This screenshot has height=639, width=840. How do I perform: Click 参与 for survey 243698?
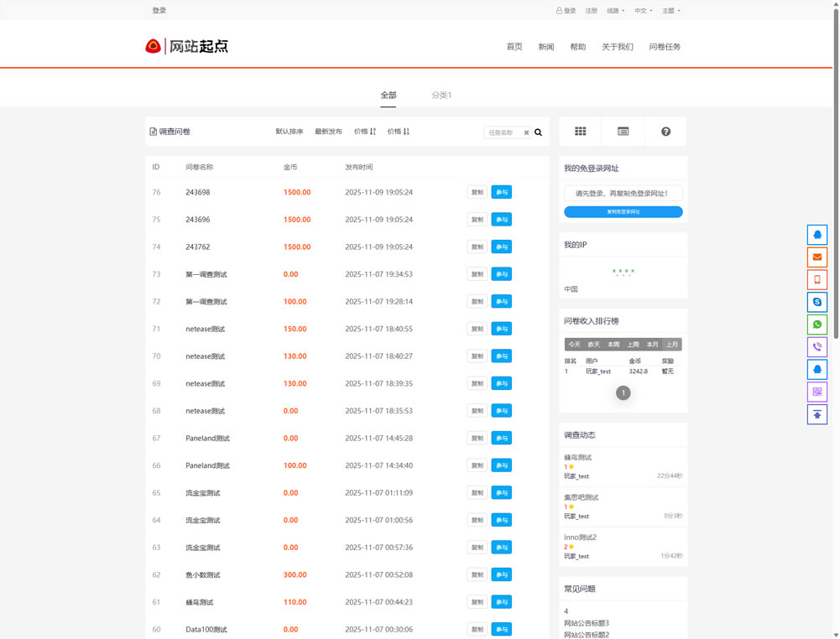501,192
